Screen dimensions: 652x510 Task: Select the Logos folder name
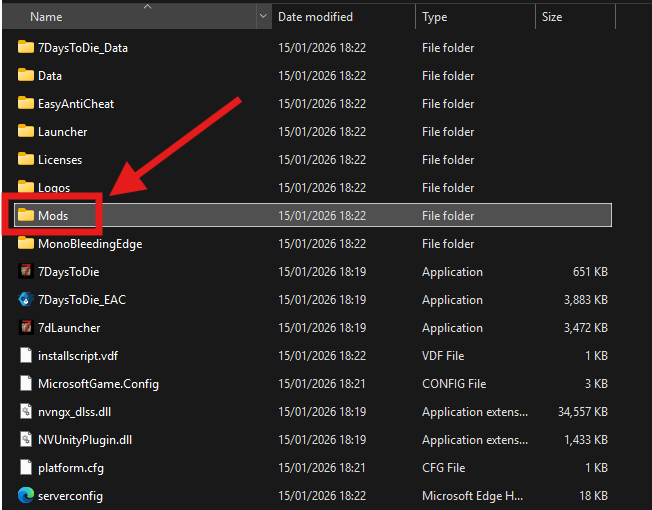click(x=54, y=187)
